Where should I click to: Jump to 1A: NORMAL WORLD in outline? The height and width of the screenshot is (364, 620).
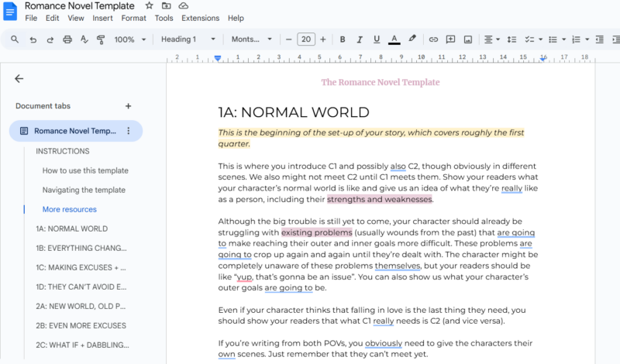pyautogui.click(x=71, y=228)
